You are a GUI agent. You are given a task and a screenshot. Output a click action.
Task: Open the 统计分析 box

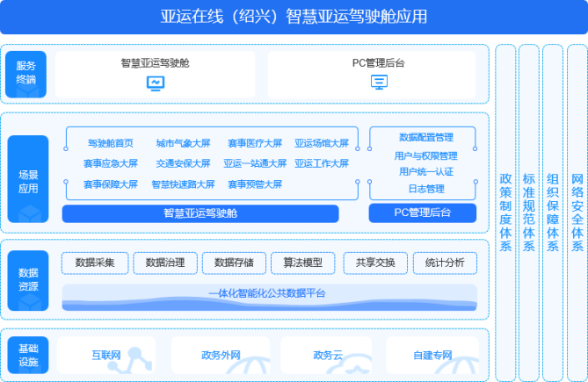click(445, 263)
